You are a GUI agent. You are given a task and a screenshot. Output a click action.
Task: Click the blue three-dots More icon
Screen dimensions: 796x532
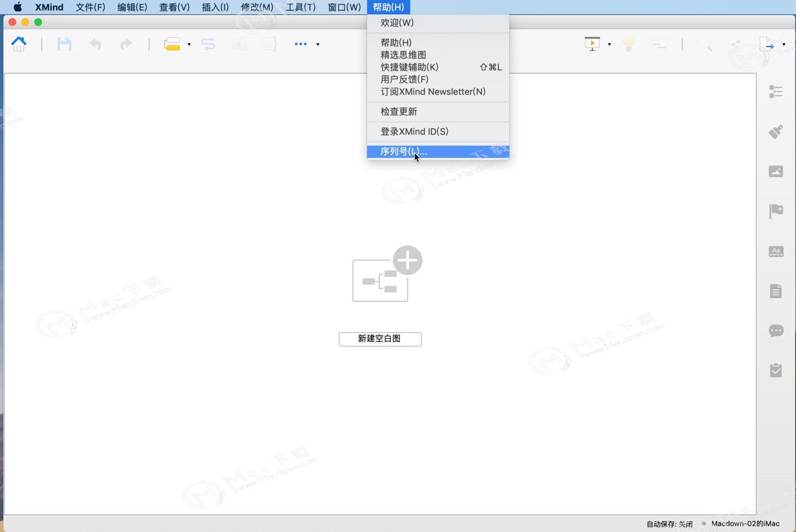click(301, 44)
